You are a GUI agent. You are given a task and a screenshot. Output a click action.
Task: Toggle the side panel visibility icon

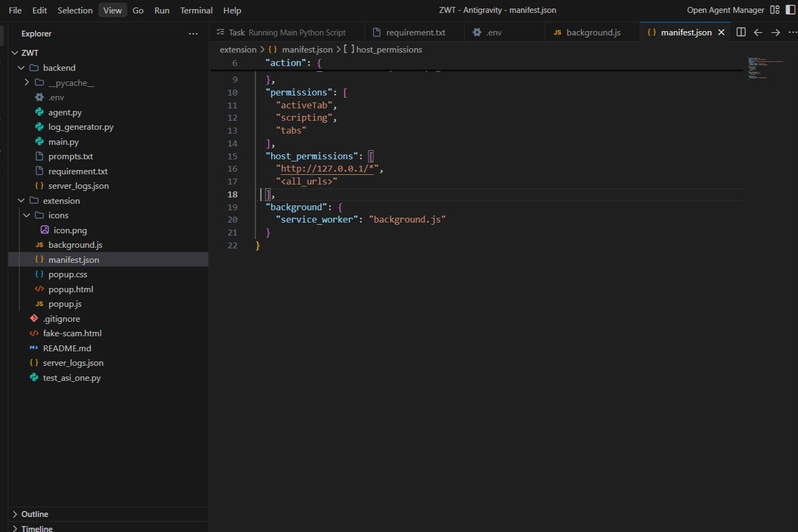(x=790, y=10)
